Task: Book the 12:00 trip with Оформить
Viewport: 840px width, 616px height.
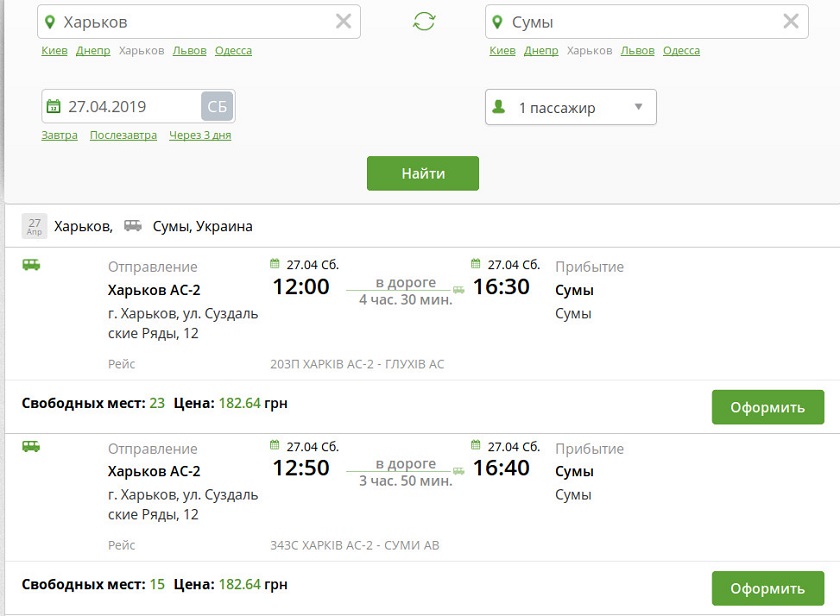Action: (x=767, y=407)
